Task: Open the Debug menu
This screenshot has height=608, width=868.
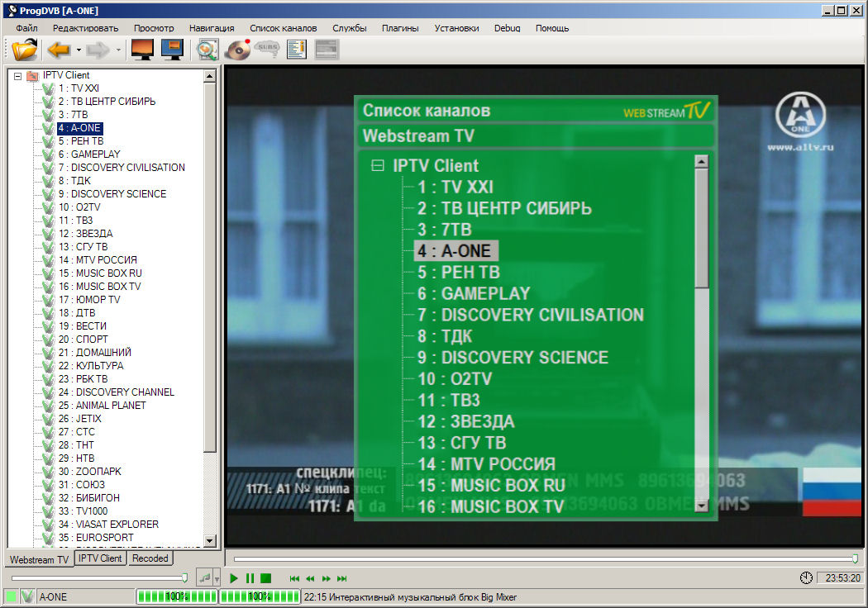Action: point(507,28)
